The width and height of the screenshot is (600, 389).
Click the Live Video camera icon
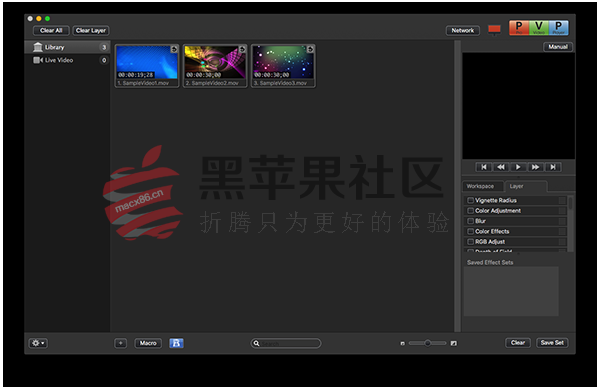38,60
